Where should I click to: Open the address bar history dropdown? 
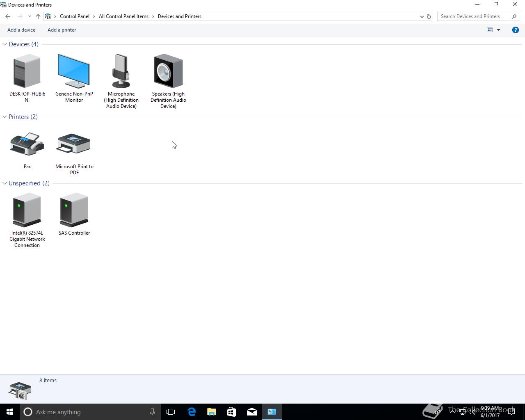pos(422,16)
